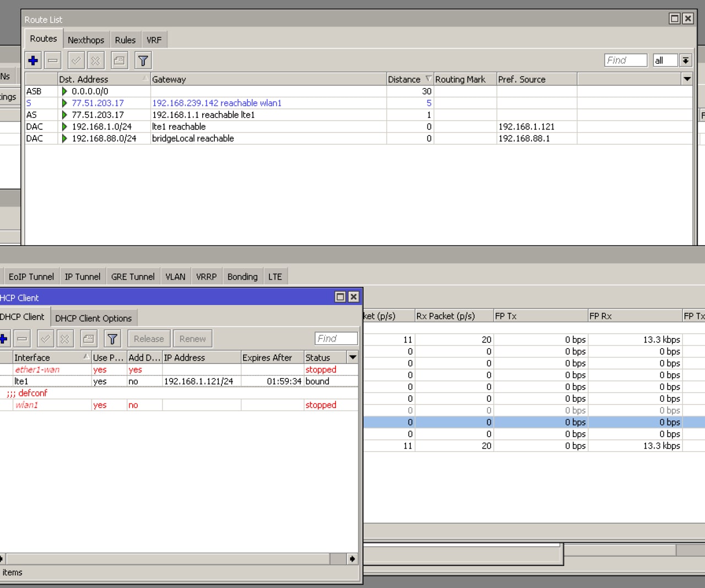The image size is (705, 588).
Task: Disable DHCP client with X icon
Action: [65, 339]
